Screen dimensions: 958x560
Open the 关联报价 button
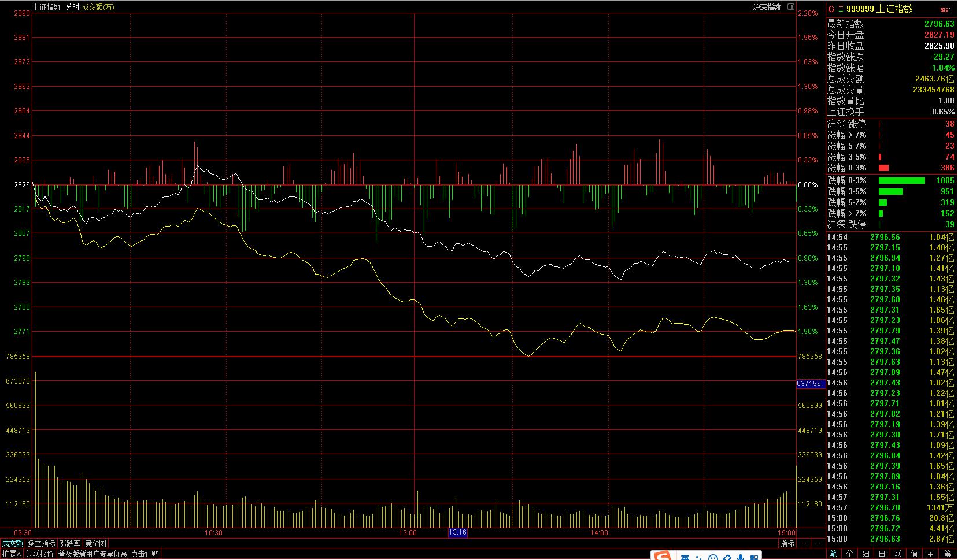40,554
